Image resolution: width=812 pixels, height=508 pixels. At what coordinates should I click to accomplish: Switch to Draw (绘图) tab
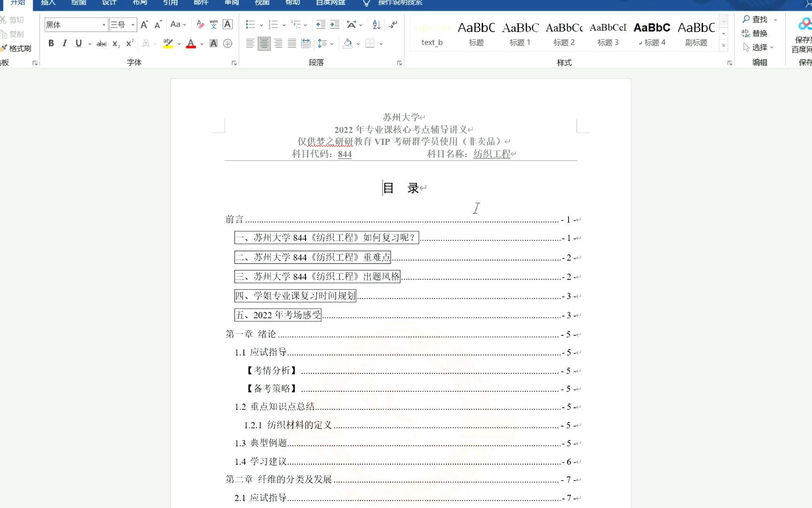[78, 3]
